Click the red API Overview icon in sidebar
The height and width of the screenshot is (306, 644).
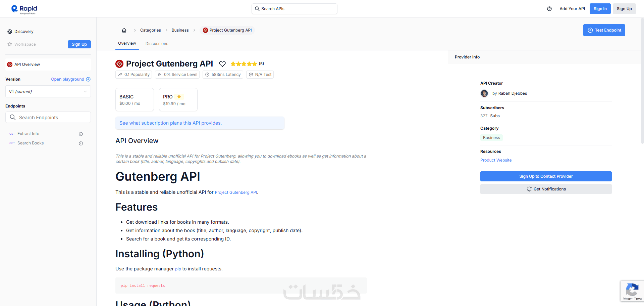(x=10, y=64)
